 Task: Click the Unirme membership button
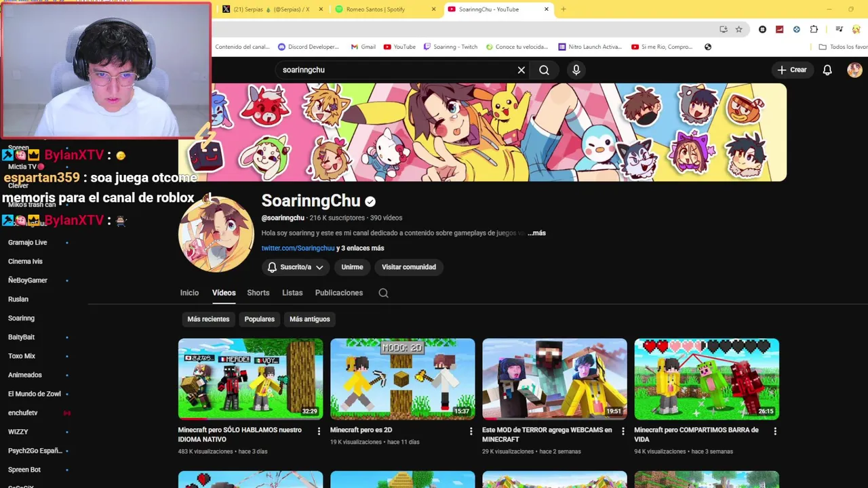pyautogui.click(x=352, y=267)
